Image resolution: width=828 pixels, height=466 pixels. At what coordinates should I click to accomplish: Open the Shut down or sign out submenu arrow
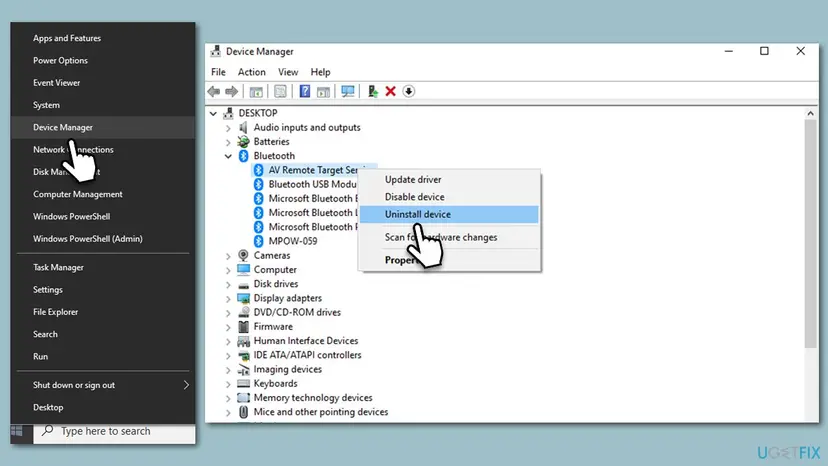tap(186, 385)
